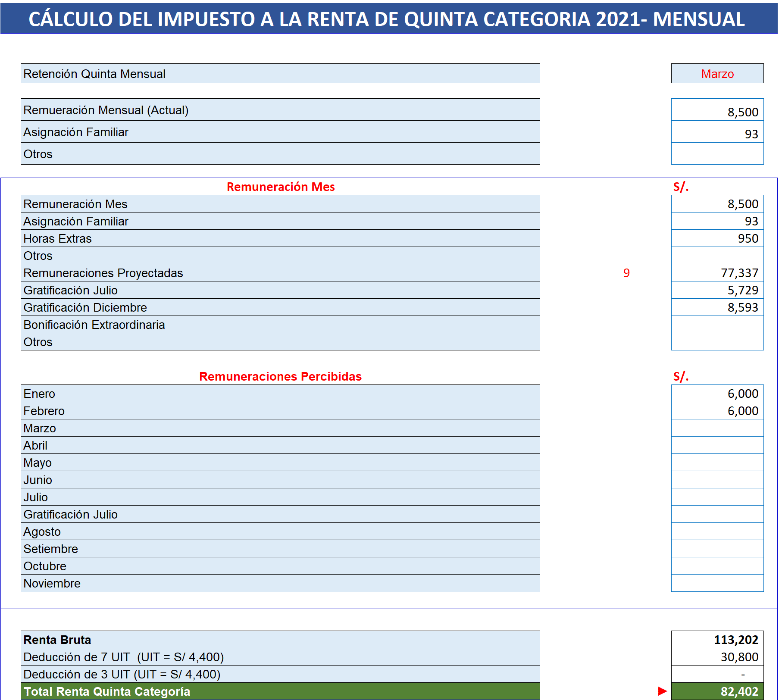Select the Remuneraciones Proyectadas value 77,337
Viewport: 782px width, 700px height.
pos(717,273)
